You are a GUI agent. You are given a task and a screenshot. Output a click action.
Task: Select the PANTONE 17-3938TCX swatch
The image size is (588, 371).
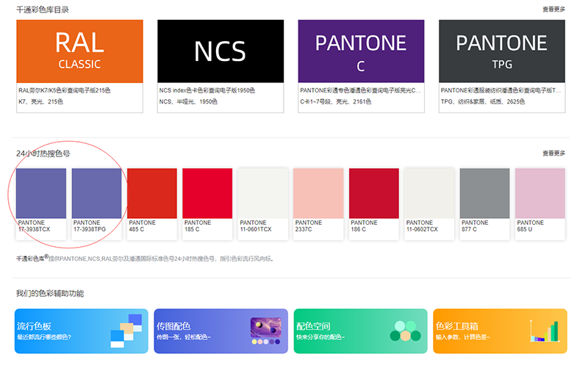coord(41,193)
